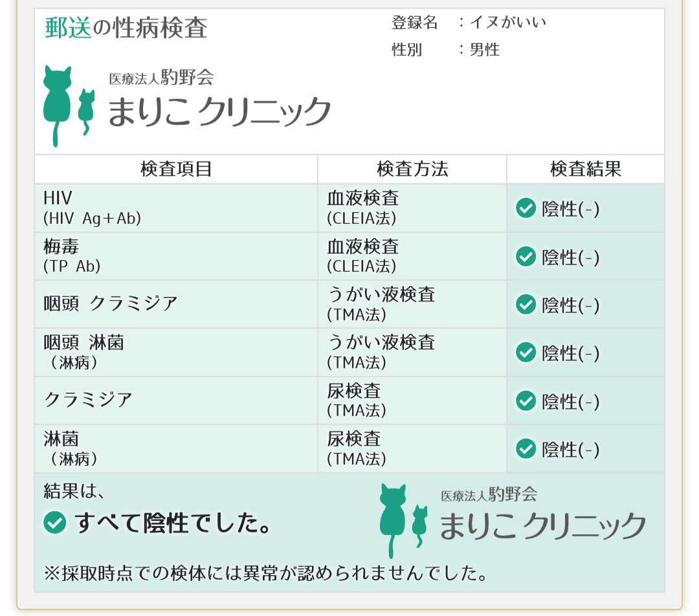Click 血液検査 (CLEIA法) in the 梅毒 row
This screenshot has width=699, height=616.
pos(363,256)
